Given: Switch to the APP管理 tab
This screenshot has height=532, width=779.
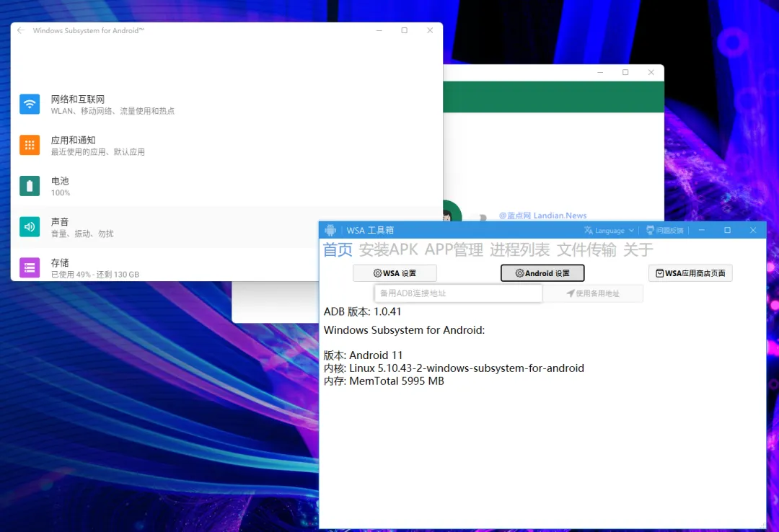Looking at the screenshot, I should pos(454,249).
